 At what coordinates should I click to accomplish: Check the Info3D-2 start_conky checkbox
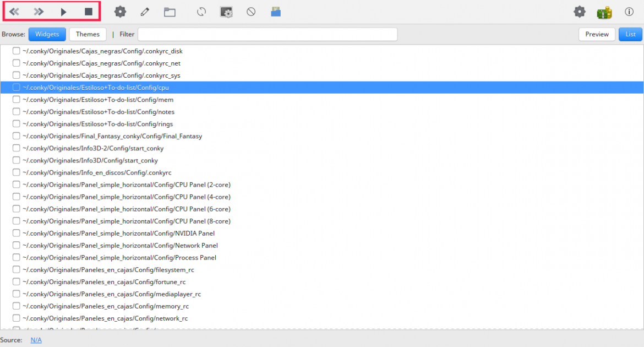16,148
